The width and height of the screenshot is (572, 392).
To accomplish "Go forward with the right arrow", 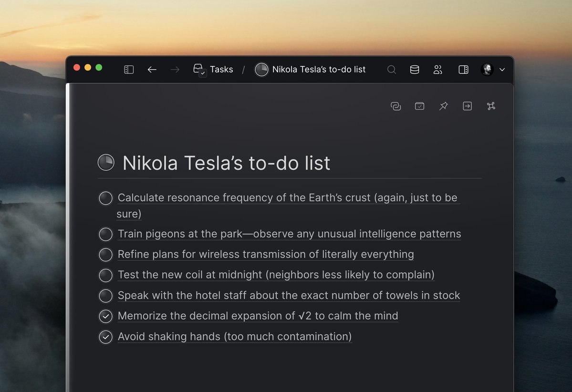I will tap(175, 69).
